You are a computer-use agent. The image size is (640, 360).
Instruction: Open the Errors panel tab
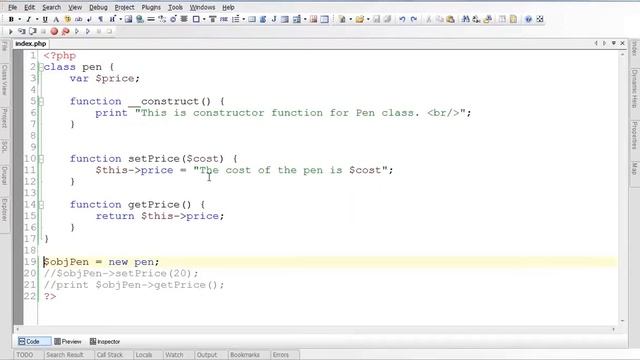pos(281,355)
